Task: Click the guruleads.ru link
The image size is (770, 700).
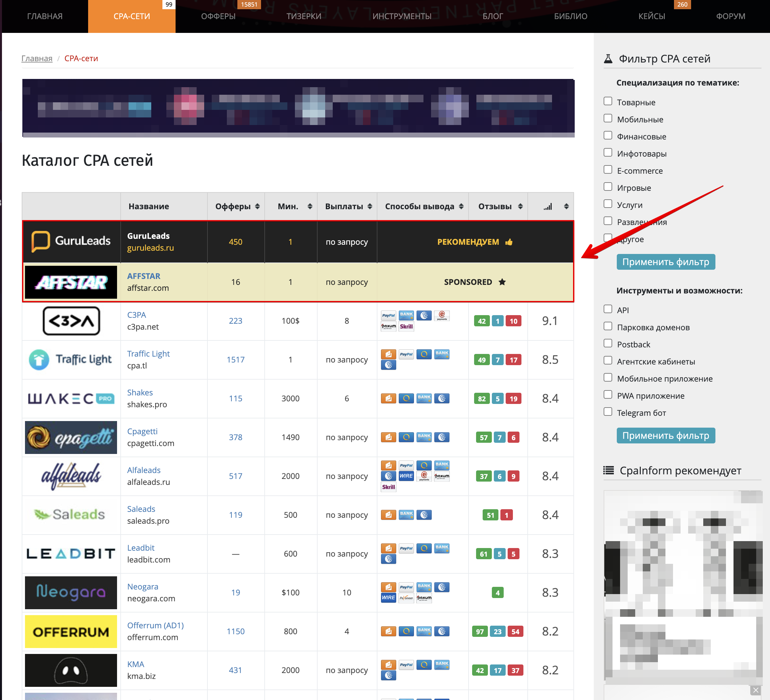Action: (151, 248)
